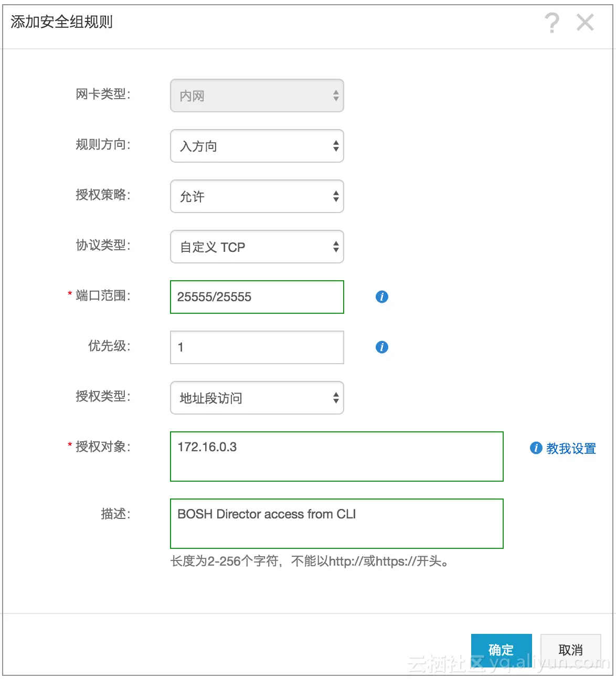Click the 优先级 label
This screenshot has width=616, height=679.
click(x=109, y=346)
